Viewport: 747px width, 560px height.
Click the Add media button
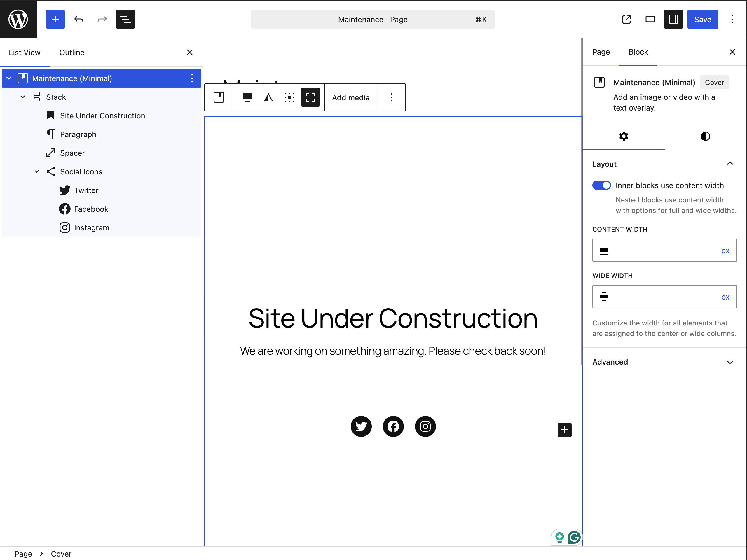[x=350, y=97]
